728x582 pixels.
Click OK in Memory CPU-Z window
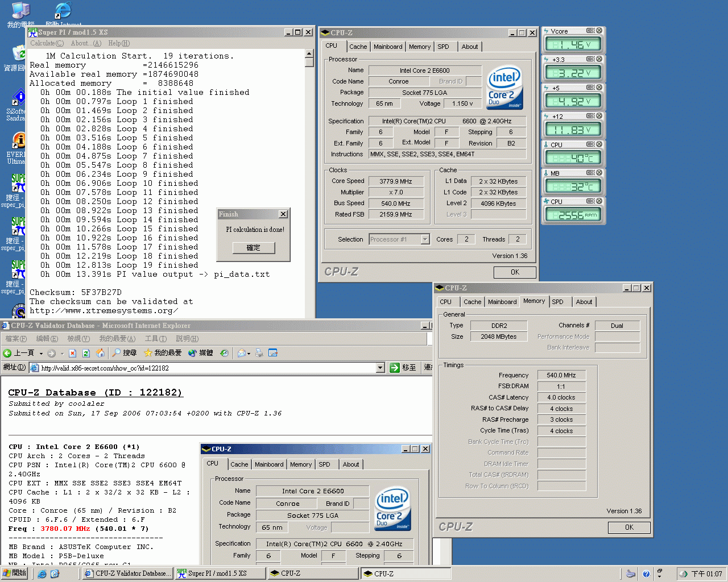pyautogui.click(x=629, y=527)
